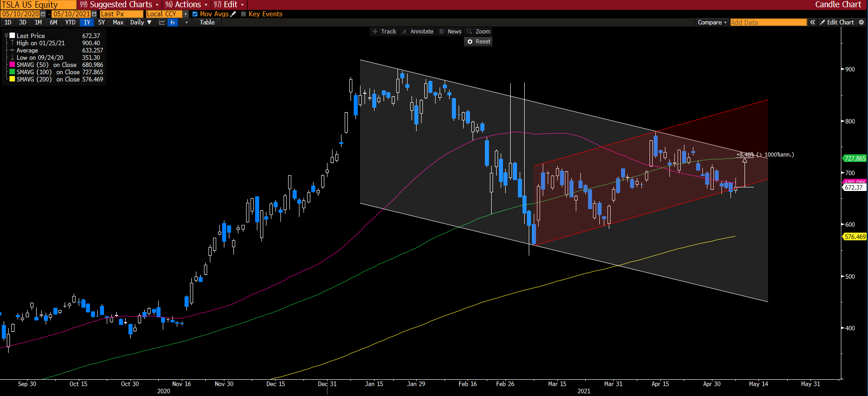This screenshot has width=868, height=396.
Task: Open the Compare dropdown
Action: click(712, 22)
